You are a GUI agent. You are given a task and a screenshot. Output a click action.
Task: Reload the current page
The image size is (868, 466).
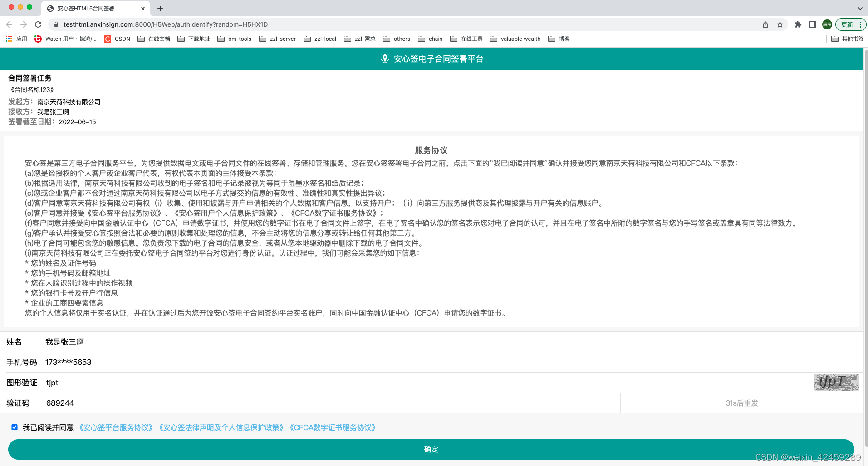[37, 24]
